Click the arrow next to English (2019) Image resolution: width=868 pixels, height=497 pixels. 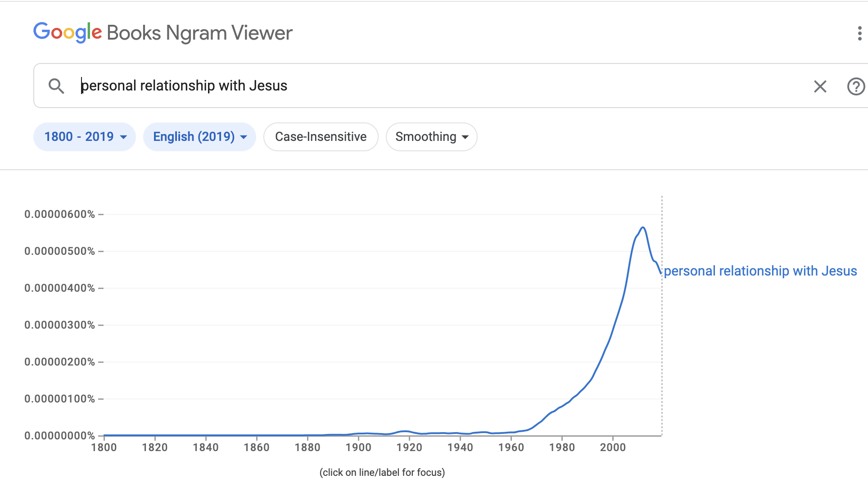(x=244, y=137)
